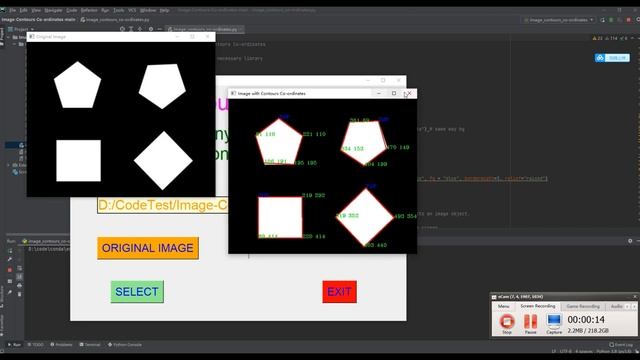
Task: Open the Tools menu in PyCharm
Action: point(119,10)
